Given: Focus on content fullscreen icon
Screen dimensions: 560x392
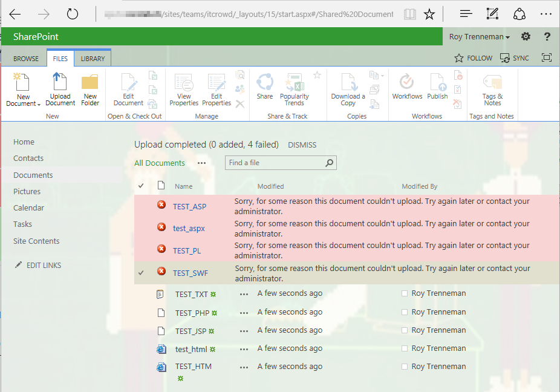Looking at the screenshot, I should point(547,57).
